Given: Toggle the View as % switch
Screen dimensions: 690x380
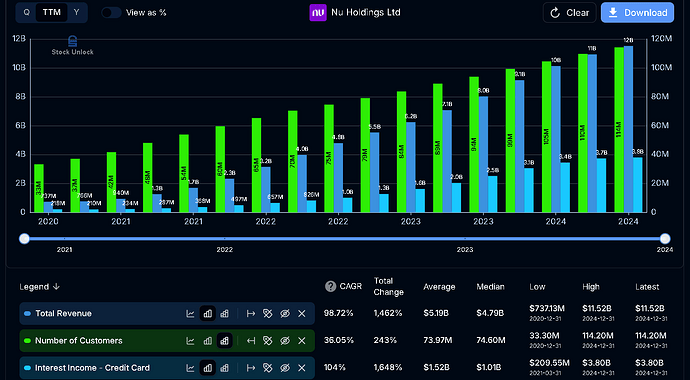Looking at the screenshot, I should tap(111, 12).
